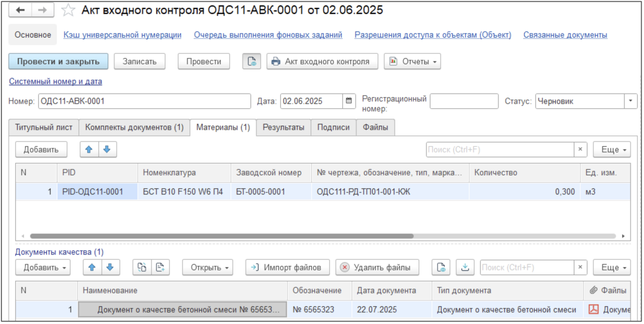Move quality document row down
The height and width of the screenshot is (324, 644).
click(110, 267)
